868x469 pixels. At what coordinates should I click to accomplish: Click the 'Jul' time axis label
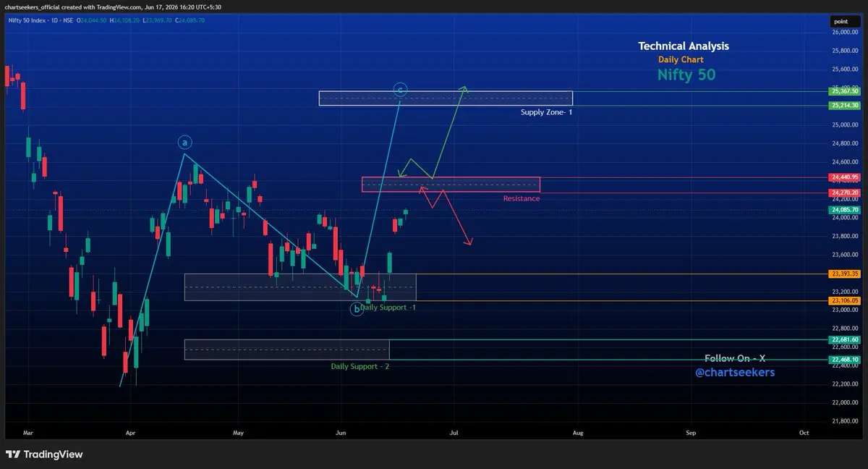click(x=454, y=432)
